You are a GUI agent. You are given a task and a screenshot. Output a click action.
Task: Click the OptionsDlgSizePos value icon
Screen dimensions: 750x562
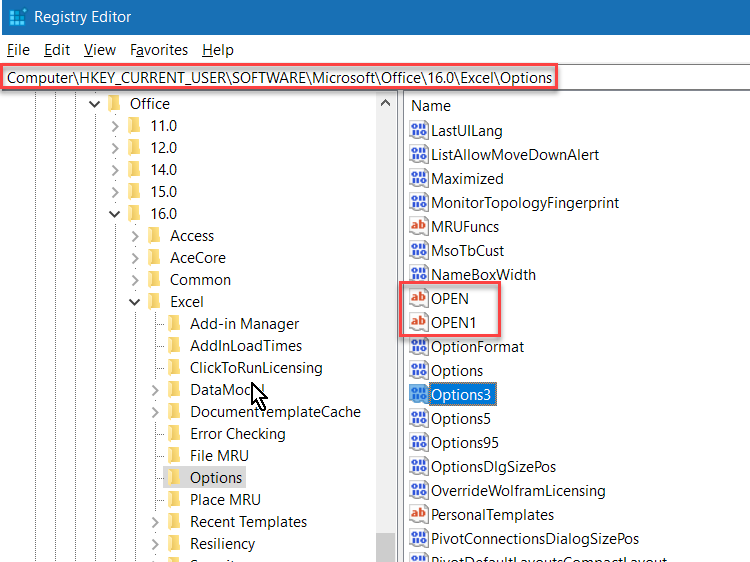[x=419, y=466]
